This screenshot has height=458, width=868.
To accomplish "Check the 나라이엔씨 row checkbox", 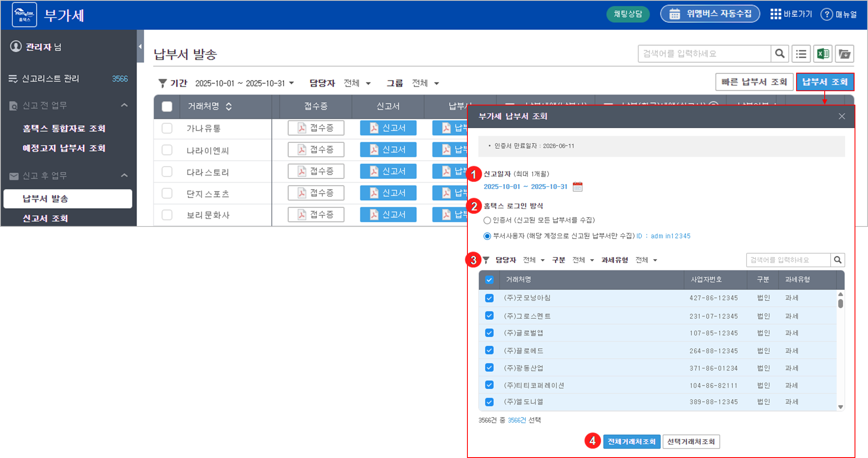I will 167,150.
